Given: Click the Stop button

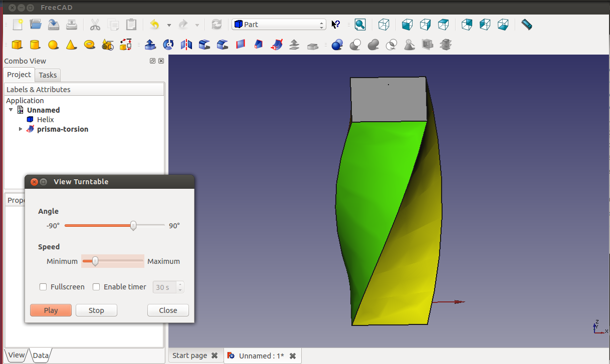Looking at the screenshot, I should tap(96, 310).
